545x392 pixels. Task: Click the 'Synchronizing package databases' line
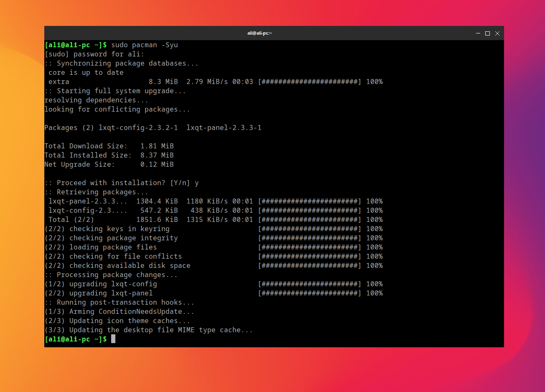tap(121, 64)
